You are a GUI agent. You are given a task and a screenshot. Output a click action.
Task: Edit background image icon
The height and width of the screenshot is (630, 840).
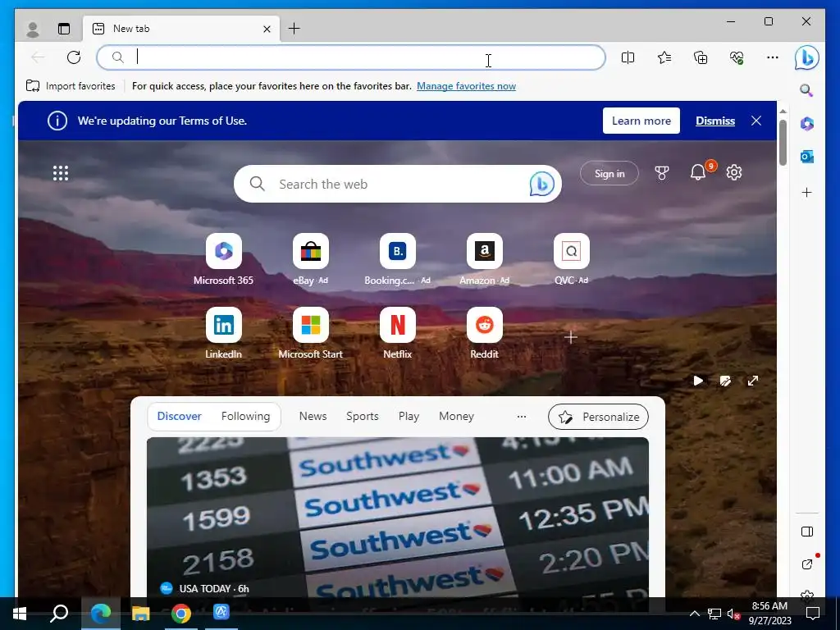tap(725, 381)
